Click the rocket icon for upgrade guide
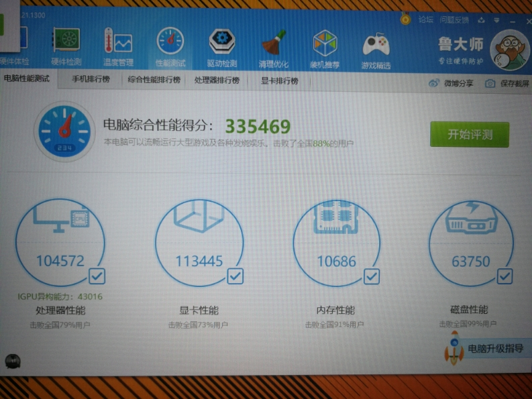 pyautogui.click(x=454, y=347)
